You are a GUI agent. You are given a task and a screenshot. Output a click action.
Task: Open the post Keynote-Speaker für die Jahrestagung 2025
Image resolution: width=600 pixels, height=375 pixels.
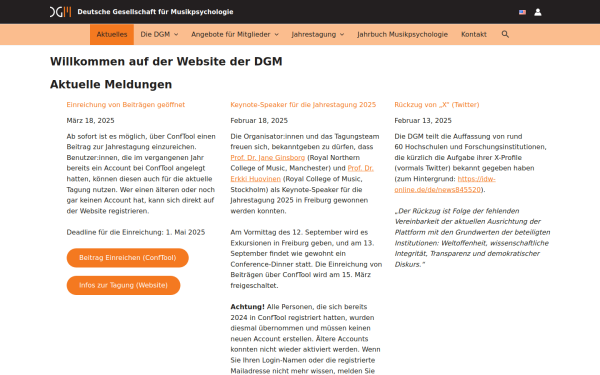tap(303, 105)
